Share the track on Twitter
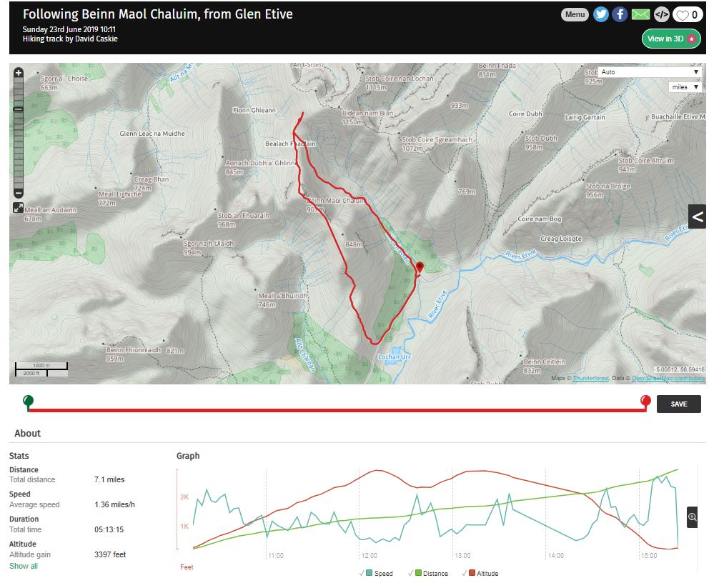This screenshot has height=588, width=724. pos(601,14)
